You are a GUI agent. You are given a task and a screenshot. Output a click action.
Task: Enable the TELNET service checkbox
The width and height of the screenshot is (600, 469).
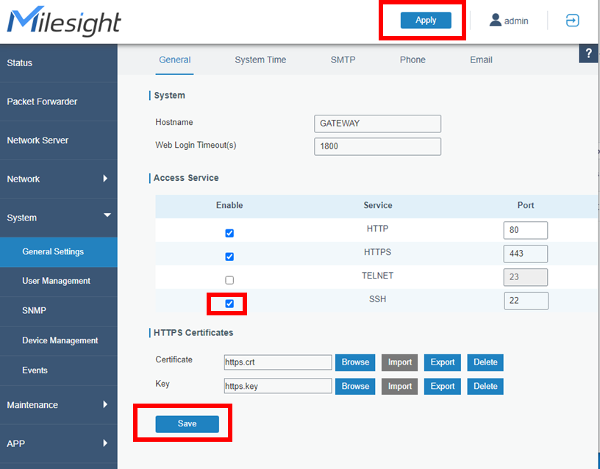pos(229,280)
